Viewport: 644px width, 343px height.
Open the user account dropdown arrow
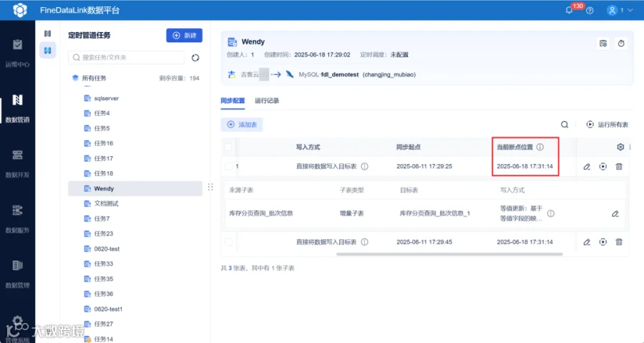coord(630,10)
